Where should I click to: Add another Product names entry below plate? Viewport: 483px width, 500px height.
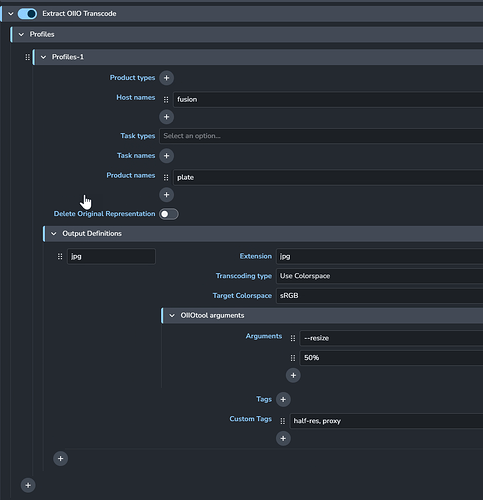pos(166,195)
